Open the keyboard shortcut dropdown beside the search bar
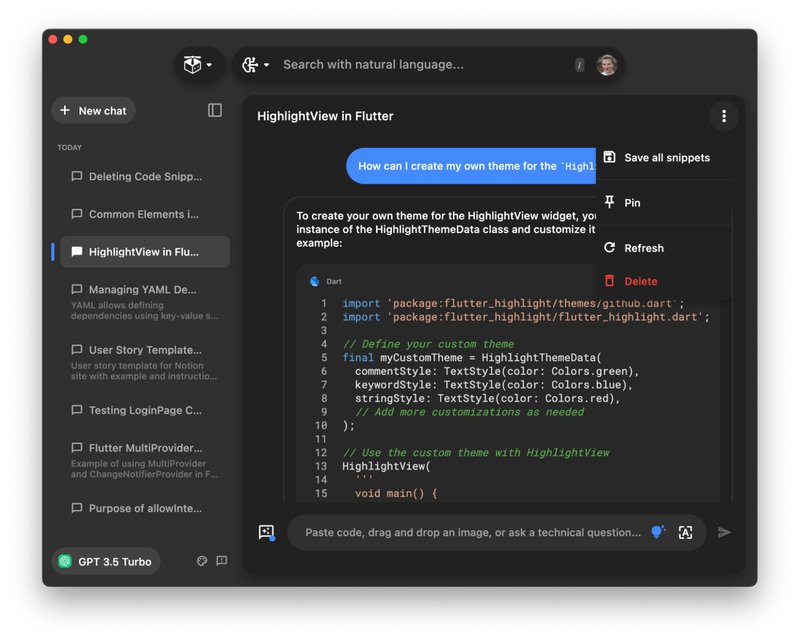Viewport: 800px width, 643px height. pyautogui.click(x=254, y=65)
